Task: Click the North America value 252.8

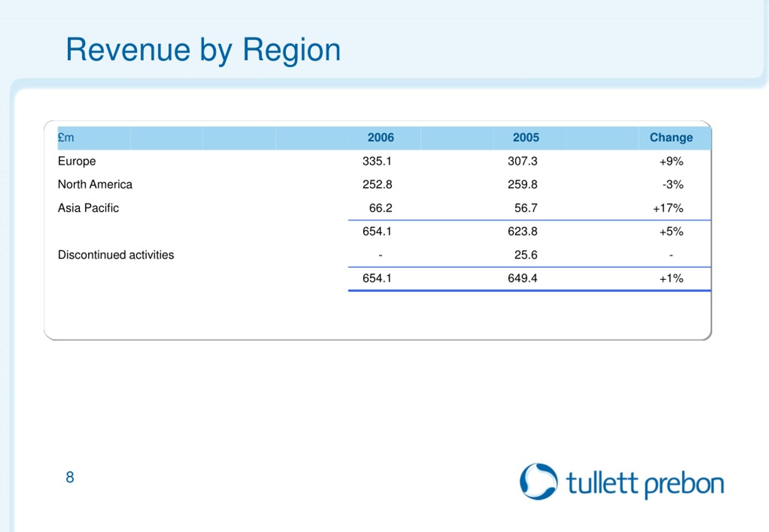Action: pos(377,184)
